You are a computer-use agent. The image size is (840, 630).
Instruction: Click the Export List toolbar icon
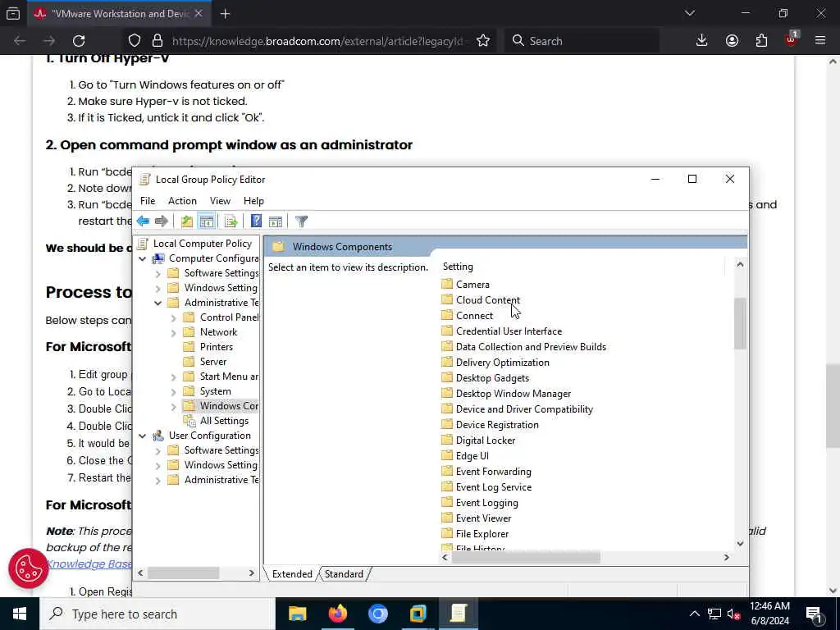231,221
